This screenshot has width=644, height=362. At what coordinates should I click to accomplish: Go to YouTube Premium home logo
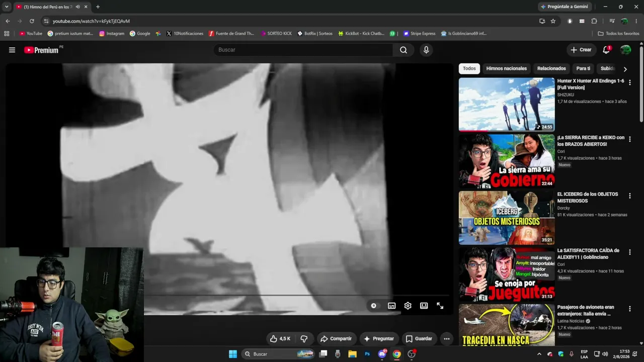coord(41,50)
